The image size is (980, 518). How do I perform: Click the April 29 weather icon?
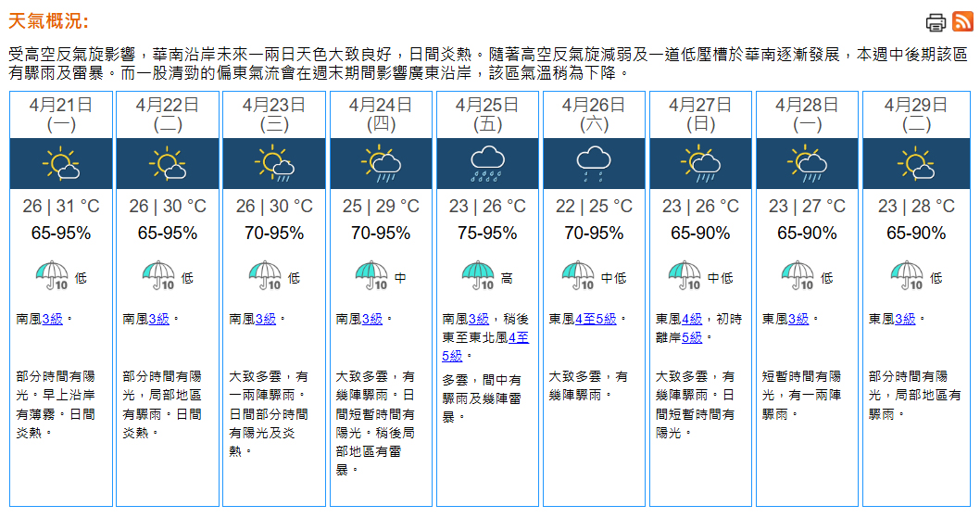[x=916, y=164]
